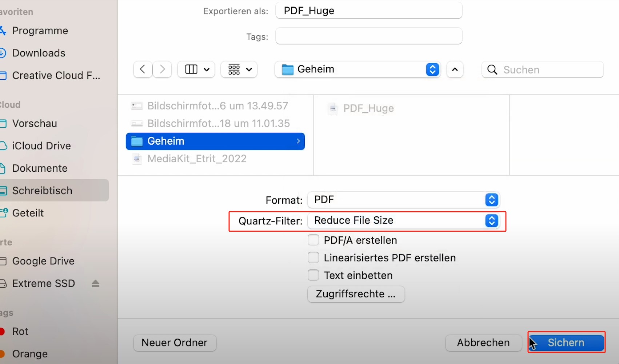Screen dimensions: 619x364
Task: Go back with the left arrow
Action: (x=143, y=69)
